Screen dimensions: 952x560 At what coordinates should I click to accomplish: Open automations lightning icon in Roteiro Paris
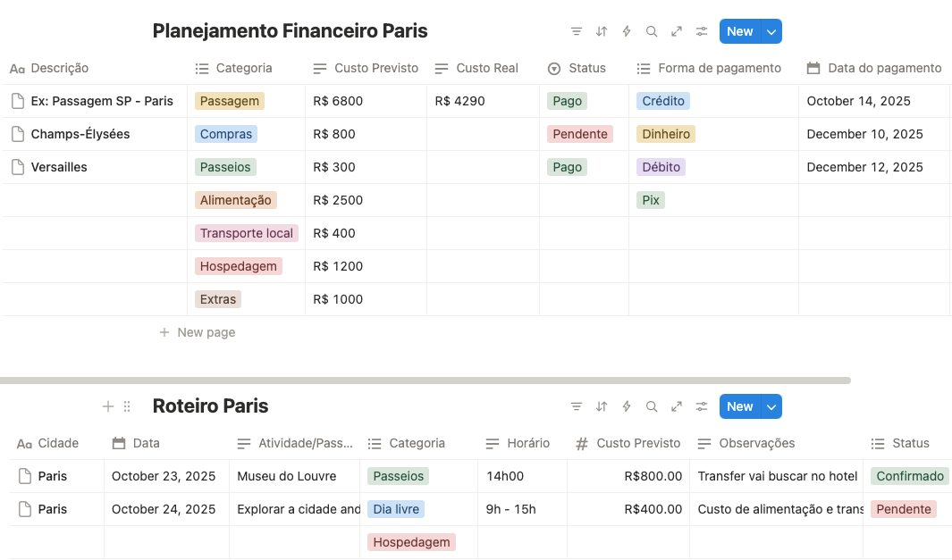[x=627, y=406]
